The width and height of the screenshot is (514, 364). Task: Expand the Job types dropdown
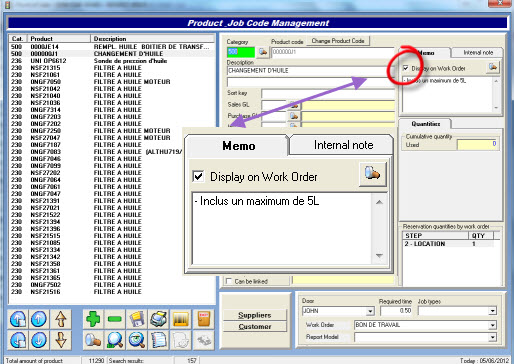[x=492, y=311]
